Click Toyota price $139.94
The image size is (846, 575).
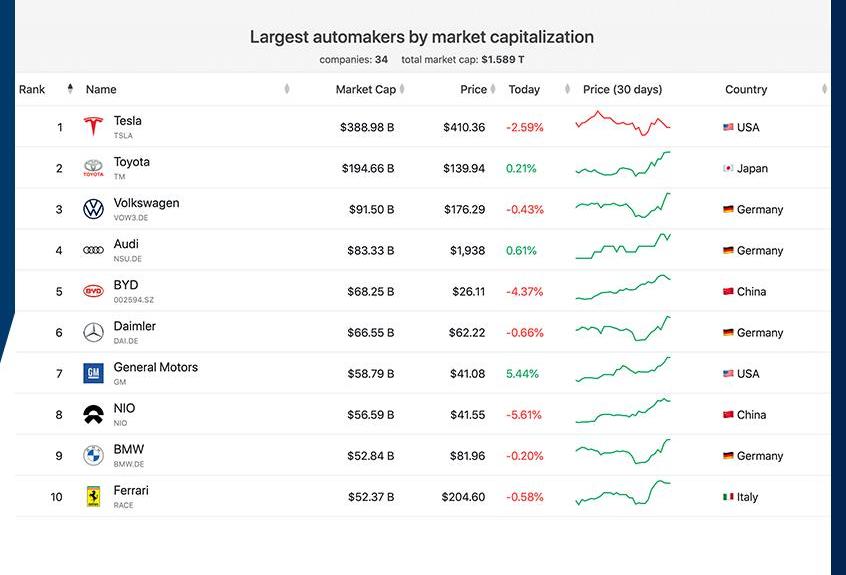[x=464, y=168]
